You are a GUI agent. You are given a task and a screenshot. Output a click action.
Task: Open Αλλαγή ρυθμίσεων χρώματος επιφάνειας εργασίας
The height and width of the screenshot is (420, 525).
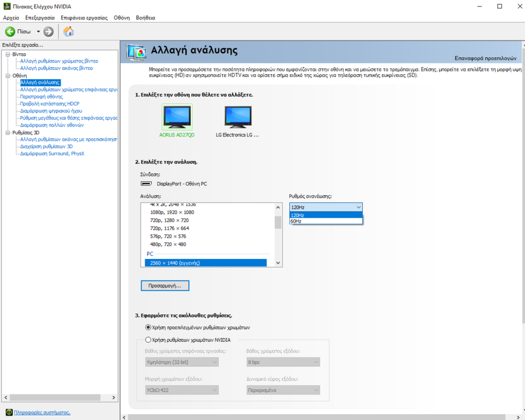click(69, 89)
